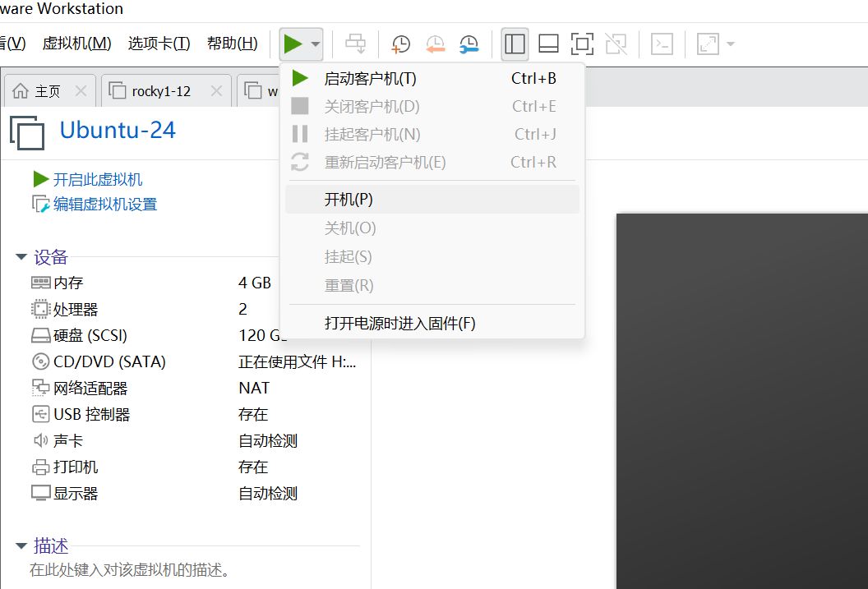
Task: Collapse the 描述 section
Action: coord(21,545)
